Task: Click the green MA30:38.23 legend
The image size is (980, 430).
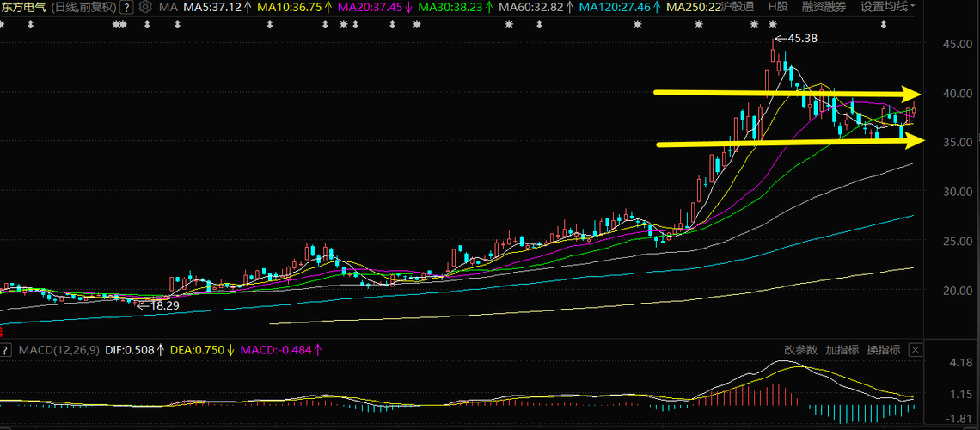Action: (x=454, y=8)
